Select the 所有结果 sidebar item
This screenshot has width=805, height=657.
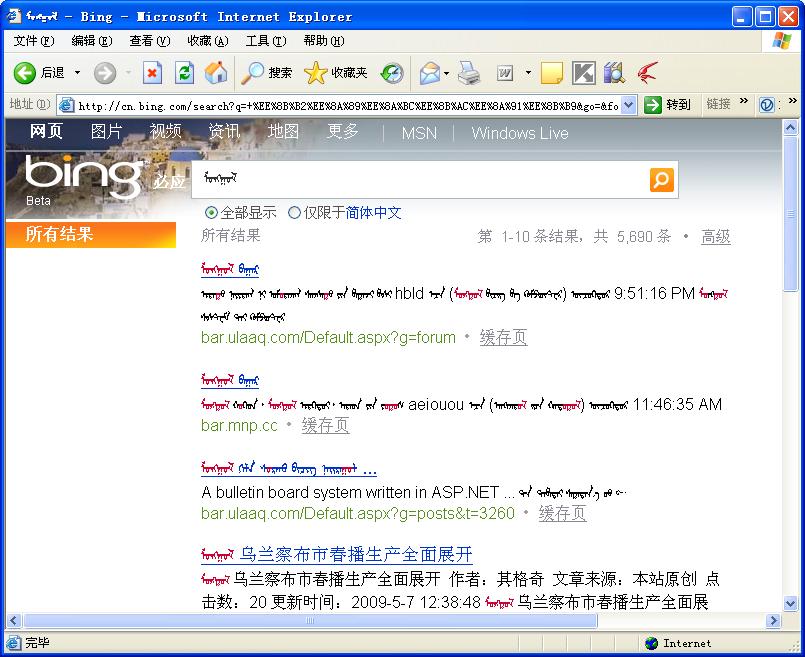coord(91,235)
